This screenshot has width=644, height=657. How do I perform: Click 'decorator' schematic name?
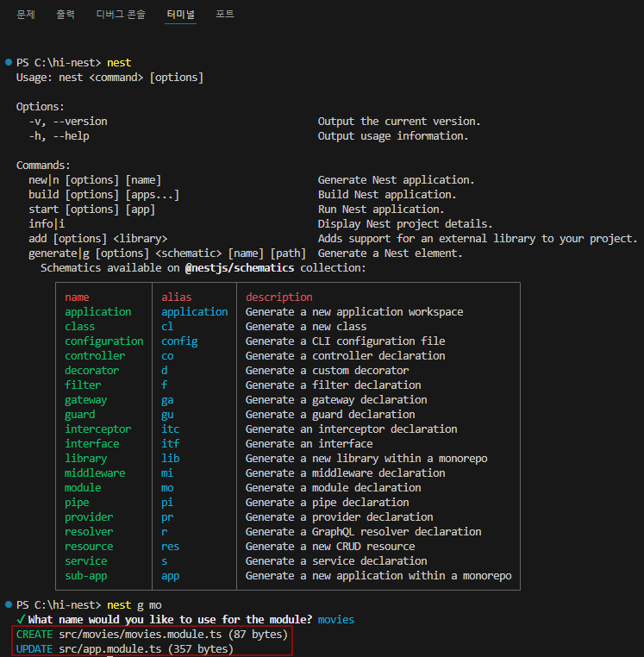(x=91, y=371)
